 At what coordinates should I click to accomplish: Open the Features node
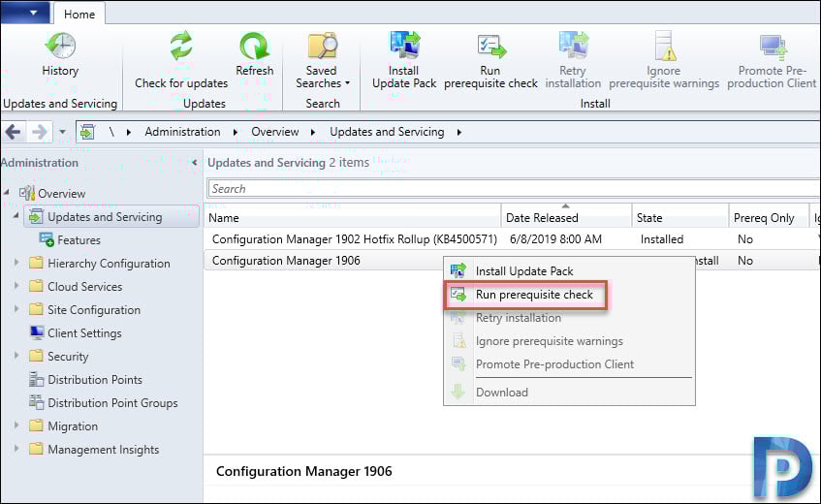coord(79,240)
